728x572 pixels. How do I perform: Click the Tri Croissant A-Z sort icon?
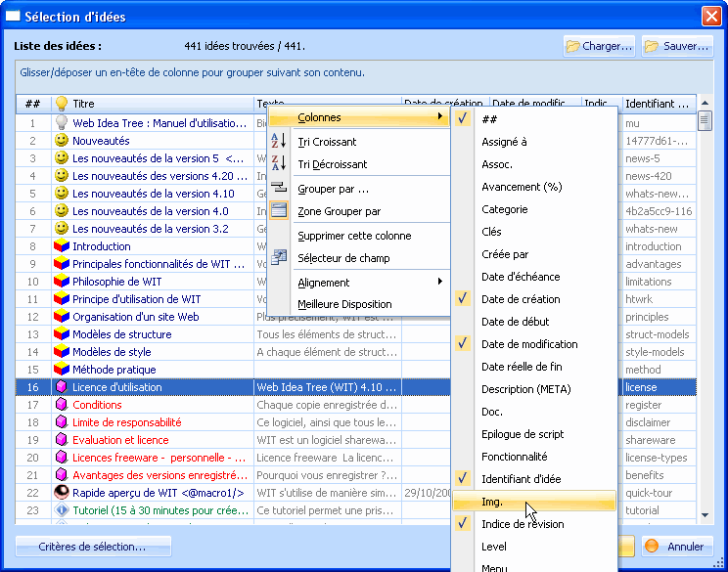click(x=279, y=142)
